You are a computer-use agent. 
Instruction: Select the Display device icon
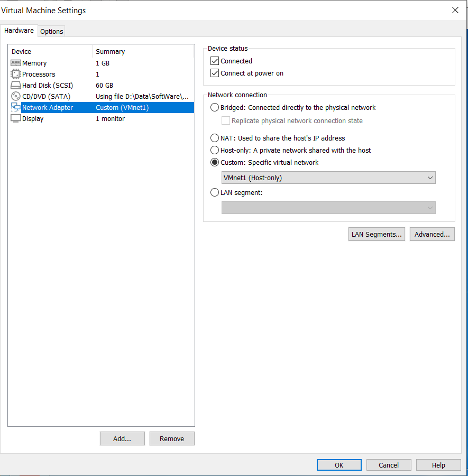click(x=15, y=118)
